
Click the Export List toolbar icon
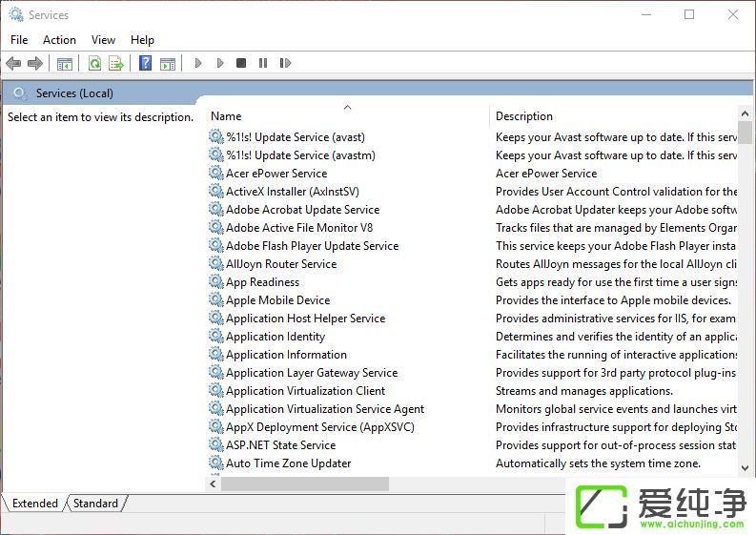tap(116, 64)
